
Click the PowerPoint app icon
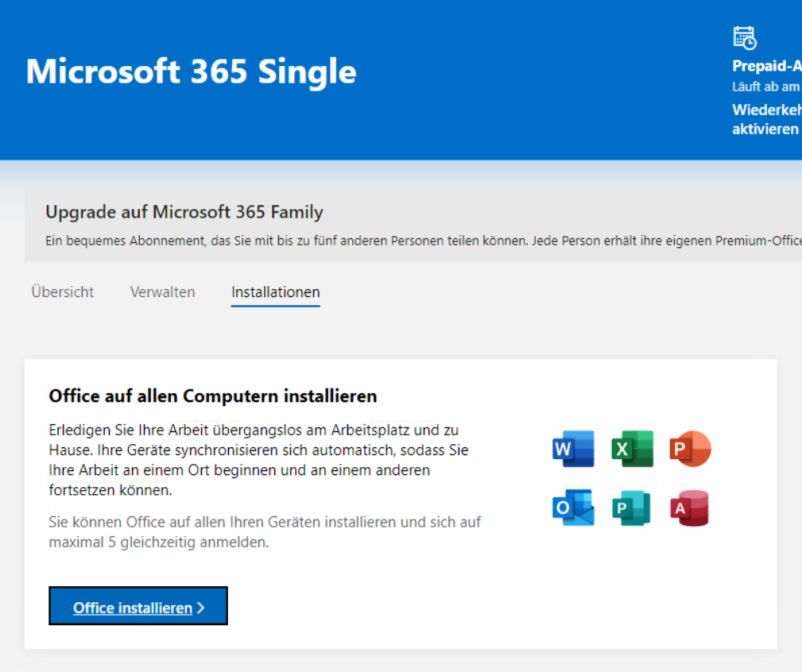point(691,449)
